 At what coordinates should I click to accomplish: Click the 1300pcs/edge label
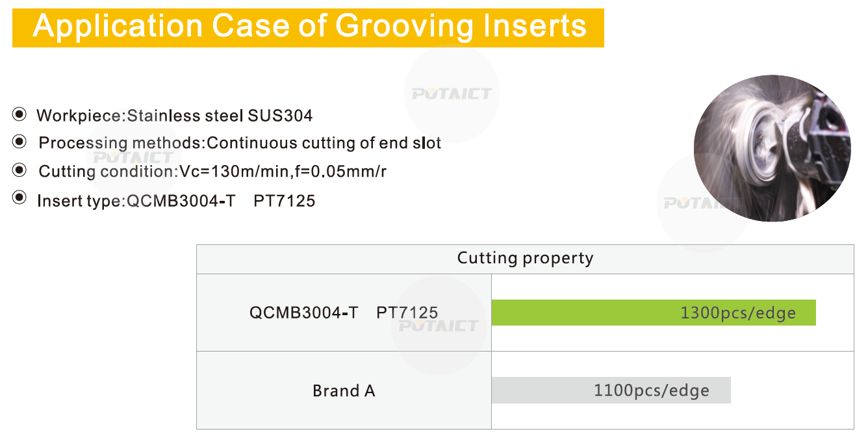[738, 313]
